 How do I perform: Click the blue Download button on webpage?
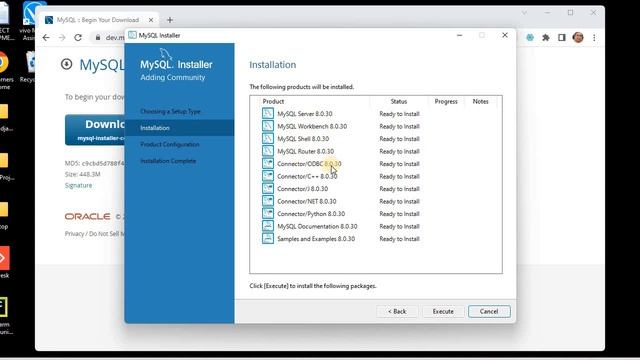[x=95, y=130]
